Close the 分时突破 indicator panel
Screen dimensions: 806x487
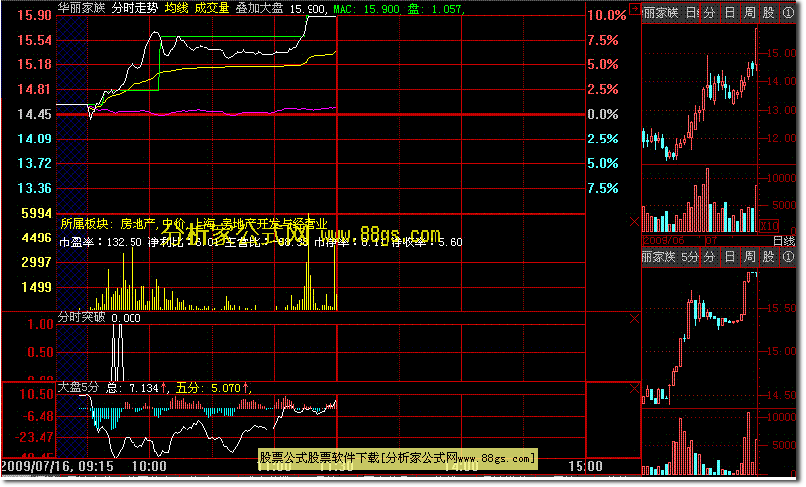click(634, 319)
